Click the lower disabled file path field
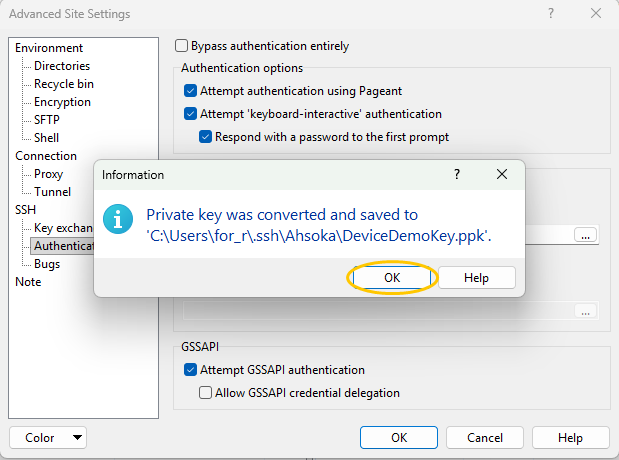 pyautogui.click(x=378, y=311)
